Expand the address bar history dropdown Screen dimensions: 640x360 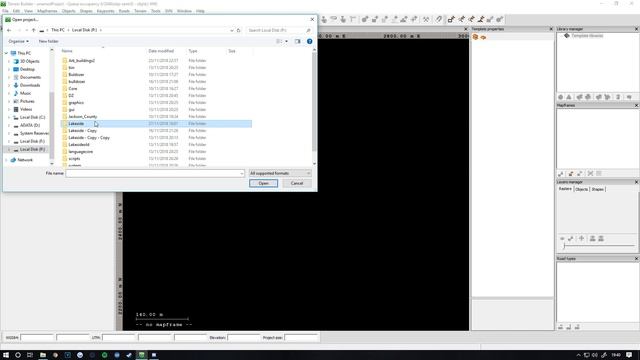(x=232, y=30)
